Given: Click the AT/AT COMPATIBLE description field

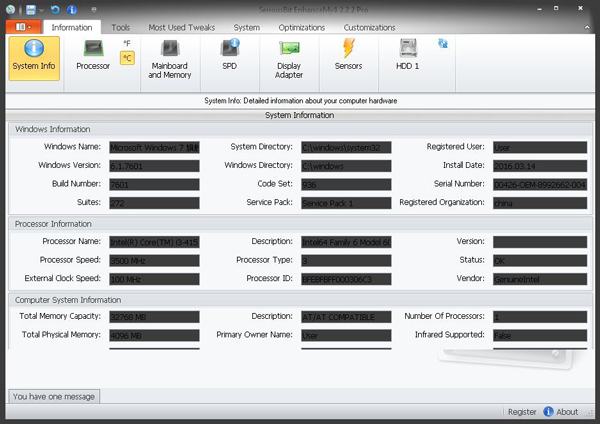Looking at the screenshot, I should [x=346, y=317].
